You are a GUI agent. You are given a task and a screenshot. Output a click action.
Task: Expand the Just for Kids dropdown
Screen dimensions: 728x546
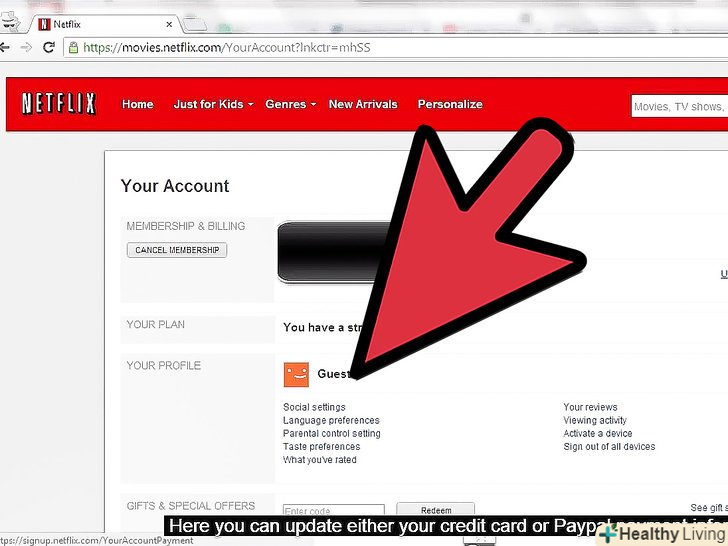[x=213, y=104]
